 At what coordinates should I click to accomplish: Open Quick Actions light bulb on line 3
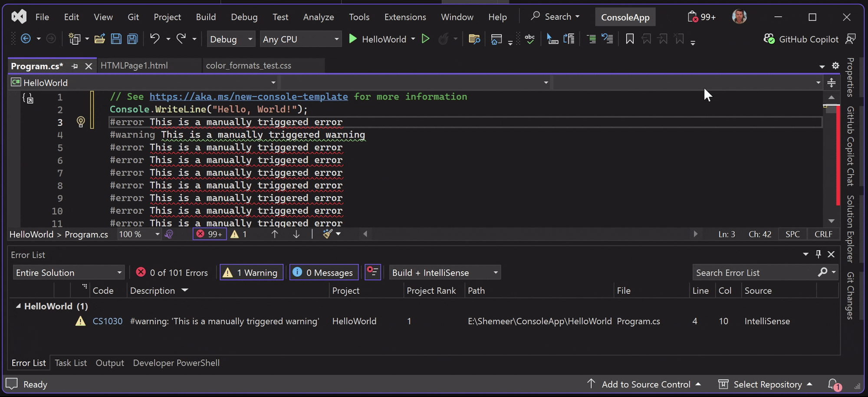coord(81,122)
